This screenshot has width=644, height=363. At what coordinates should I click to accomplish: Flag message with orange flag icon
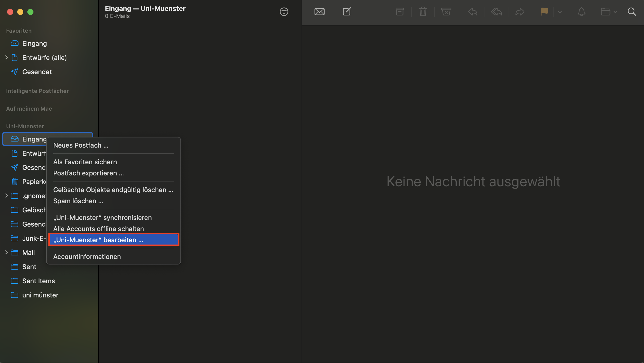point(544,12)
